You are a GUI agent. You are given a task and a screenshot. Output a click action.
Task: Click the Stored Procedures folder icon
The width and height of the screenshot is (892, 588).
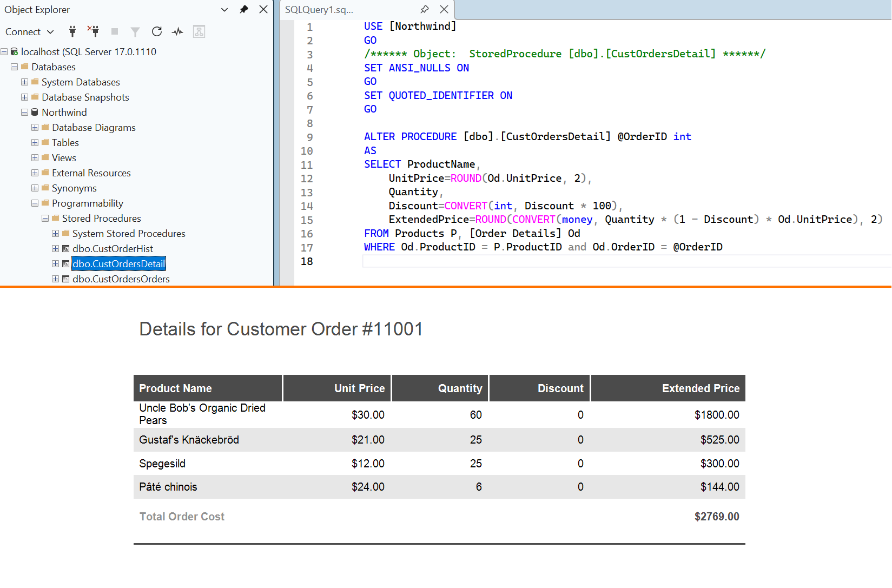point(56,218)
